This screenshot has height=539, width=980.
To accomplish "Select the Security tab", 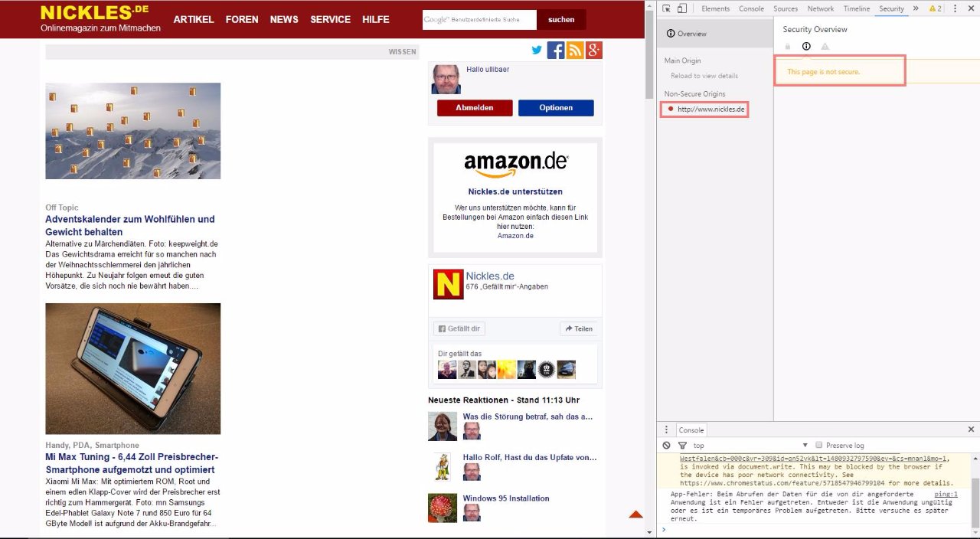I will pyautogui.click(x=891, y=8).
